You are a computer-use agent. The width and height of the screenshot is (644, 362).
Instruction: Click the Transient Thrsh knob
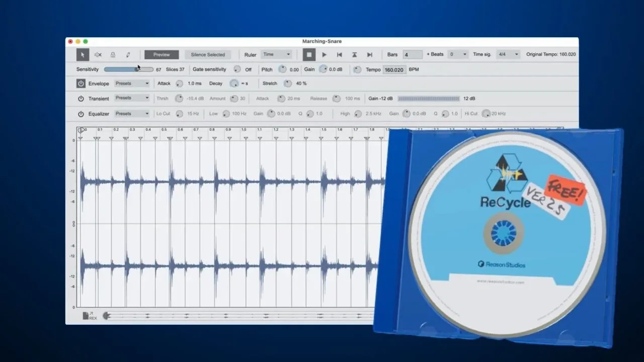click(x=179, y=99)
